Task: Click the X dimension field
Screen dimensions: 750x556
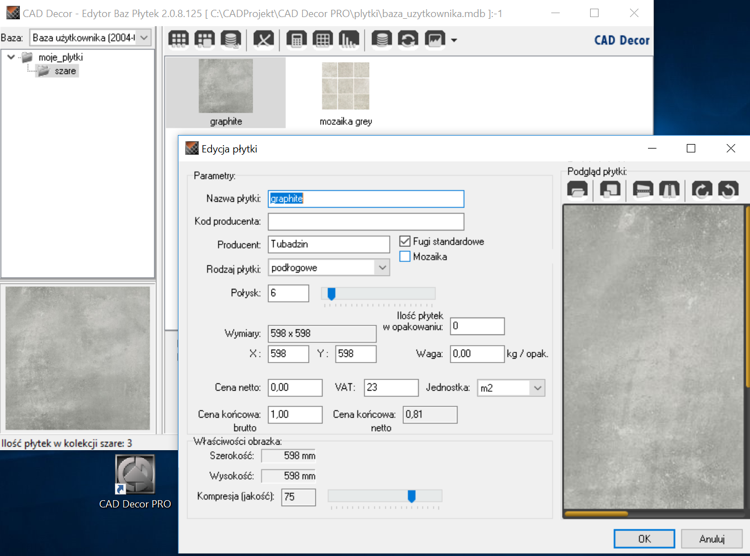Action: [x=288, y=354]
